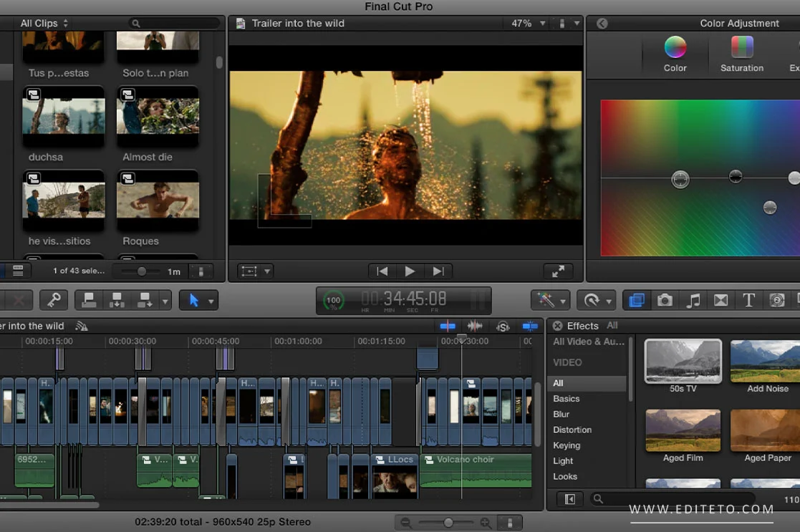This screenshot has height=532, width=800.
Task: Select the Keying effects category
Action: (588, 445)
